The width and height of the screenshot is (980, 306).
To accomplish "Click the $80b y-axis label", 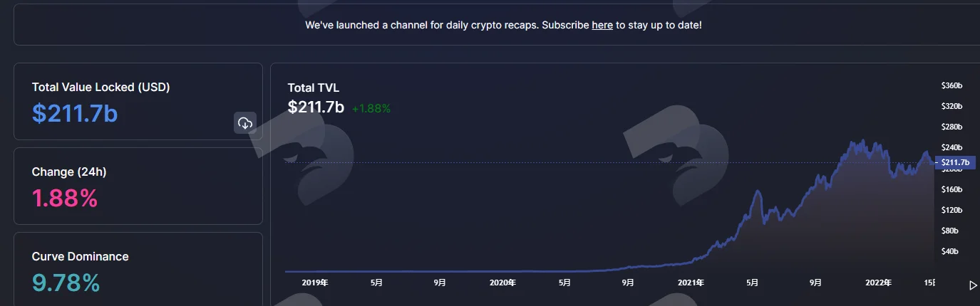I will click(949, 231).
